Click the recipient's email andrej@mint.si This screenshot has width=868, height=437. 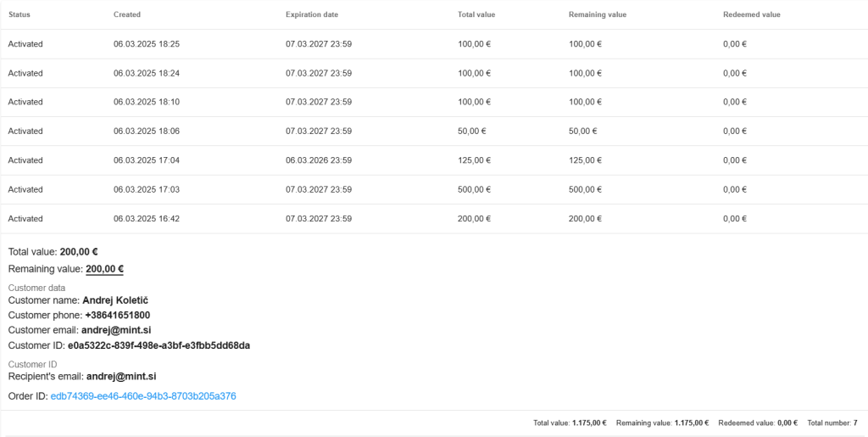point(121,377)
